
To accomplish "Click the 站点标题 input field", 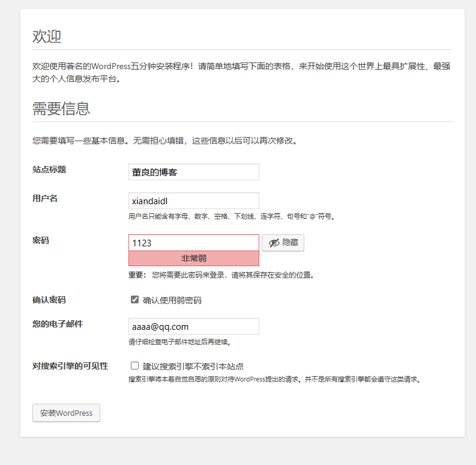I will (193, 172).
